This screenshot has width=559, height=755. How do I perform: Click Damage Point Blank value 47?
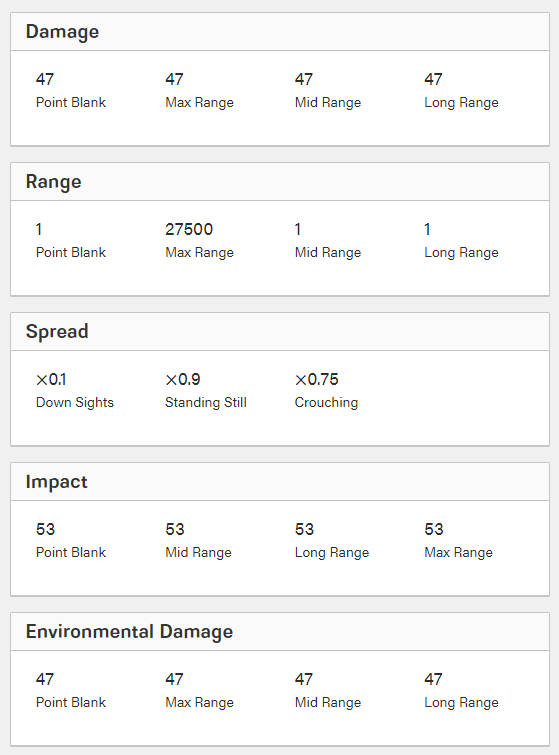pos(45,79)
